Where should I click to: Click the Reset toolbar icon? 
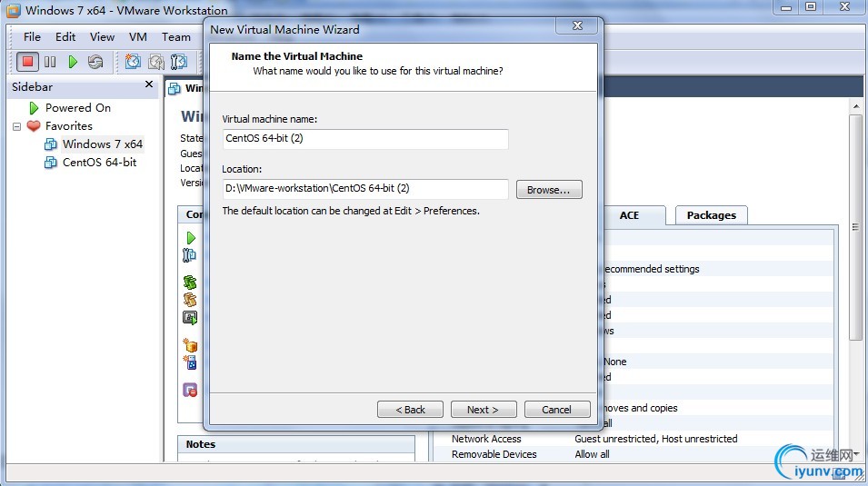95,62
